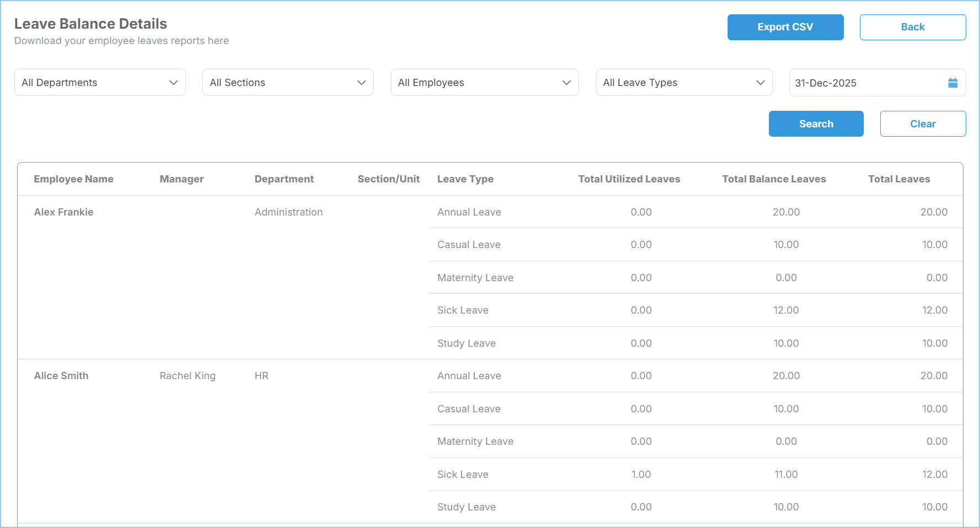Open the calendar date picker icon
This screenshot has width=980, height=528.
click(x=952, y=83)
